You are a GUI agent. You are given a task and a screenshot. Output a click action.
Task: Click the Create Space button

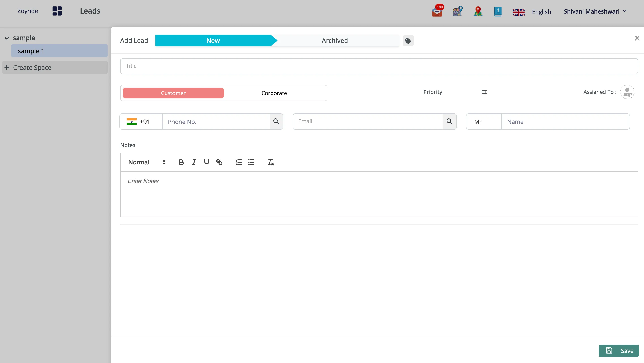click(x=55, y=67)
